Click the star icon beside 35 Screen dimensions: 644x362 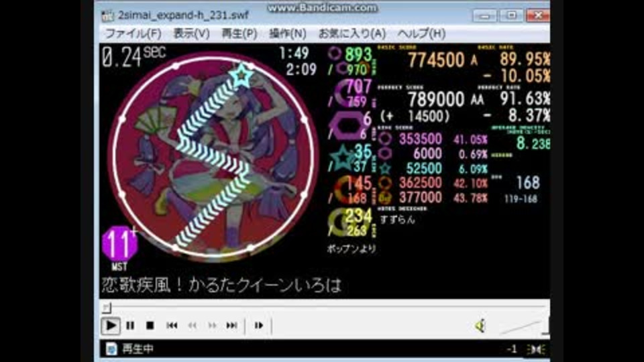(343, 158)
